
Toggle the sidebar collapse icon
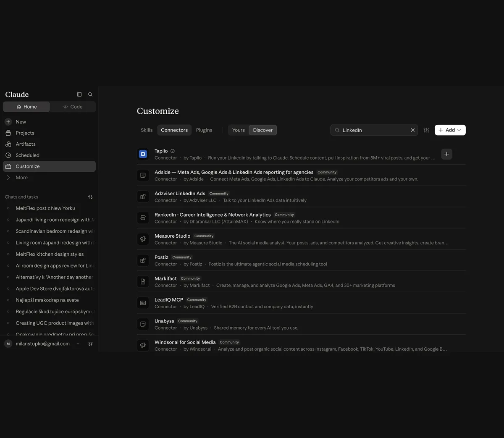coord(79,94)
